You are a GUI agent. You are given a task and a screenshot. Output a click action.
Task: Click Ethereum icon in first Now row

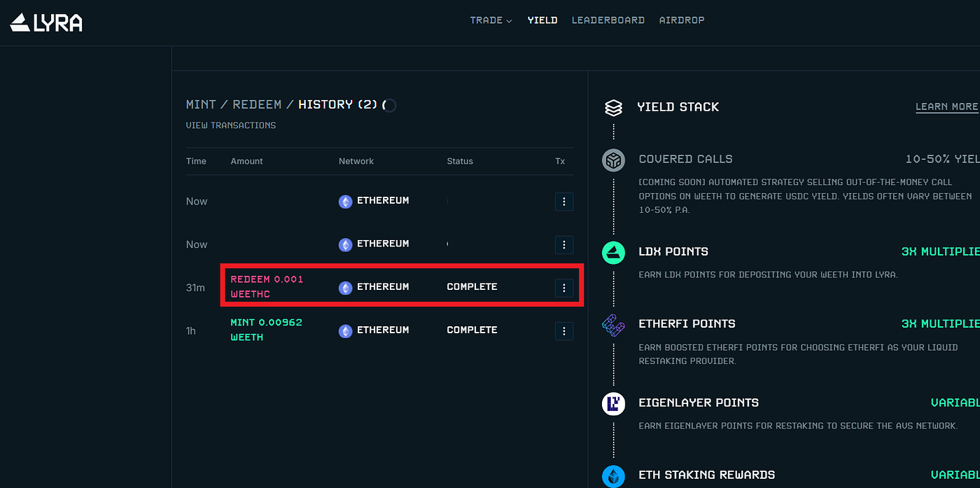tap(346, 202)
